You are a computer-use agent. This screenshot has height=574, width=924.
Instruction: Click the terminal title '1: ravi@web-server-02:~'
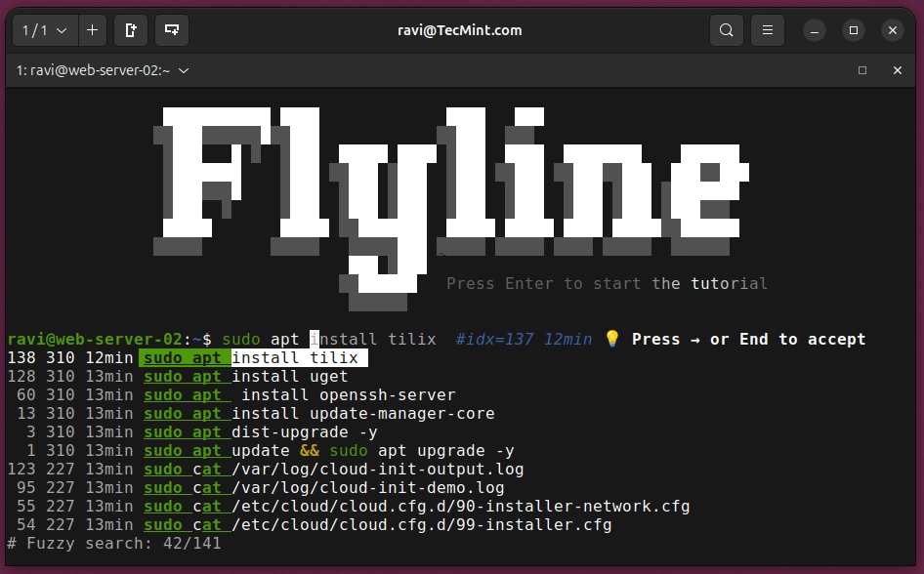pos(93,70)
